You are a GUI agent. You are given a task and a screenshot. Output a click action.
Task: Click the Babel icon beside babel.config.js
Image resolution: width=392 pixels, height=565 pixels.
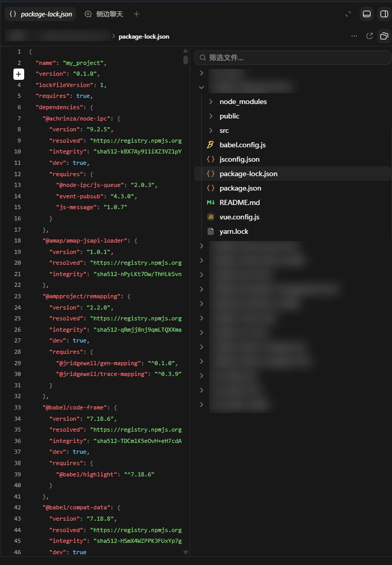coord(210,145)
